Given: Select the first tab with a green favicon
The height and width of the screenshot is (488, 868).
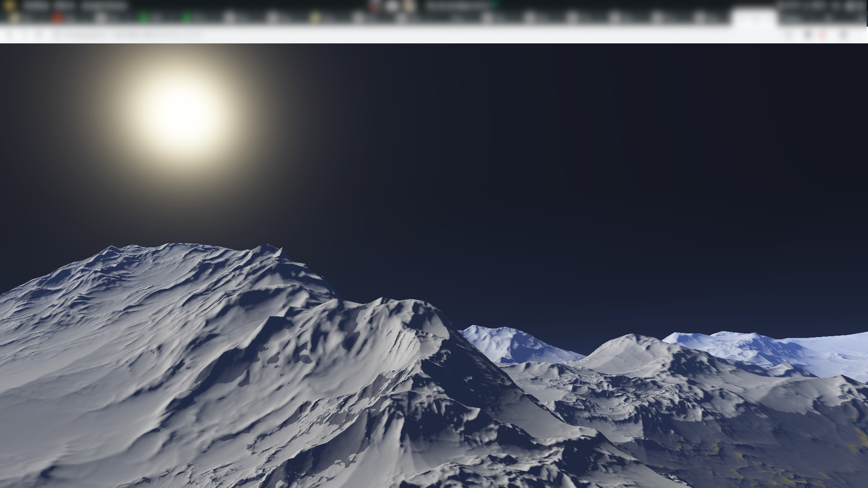Looking at the screenshot, I should point(143,17).
